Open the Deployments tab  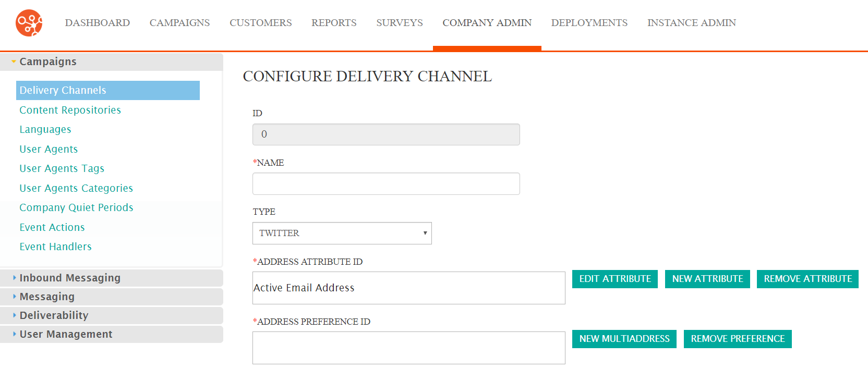[x=589, y=23]
